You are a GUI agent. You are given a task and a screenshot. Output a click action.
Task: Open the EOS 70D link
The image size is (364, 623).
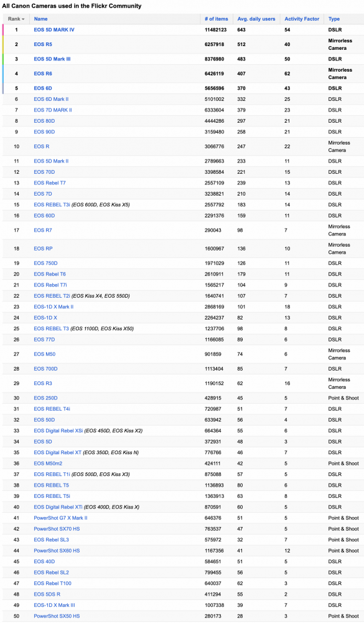point(44,172)
